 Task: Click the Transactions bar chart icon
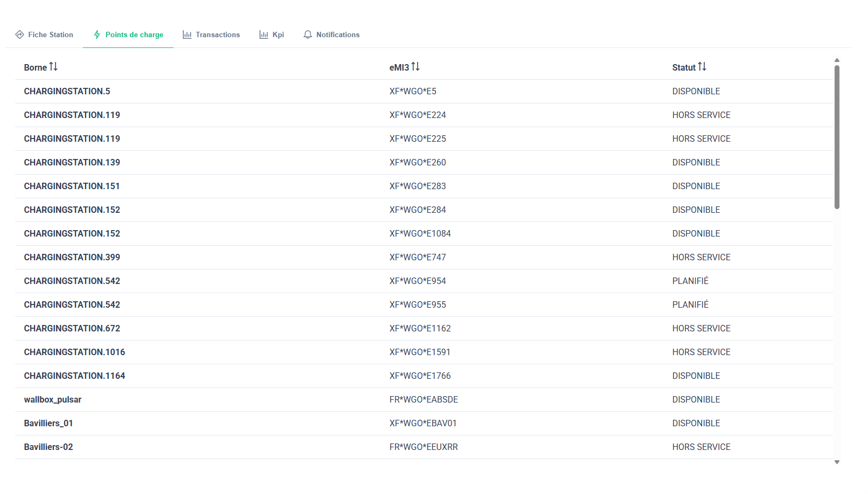click(x=187, y=34)
